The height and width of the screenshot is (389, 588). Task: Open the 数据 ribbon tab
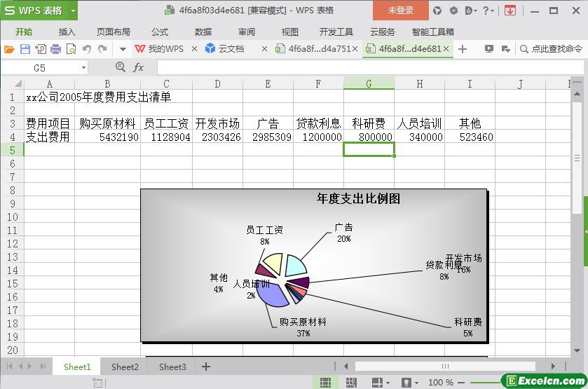tap(203, 32)
